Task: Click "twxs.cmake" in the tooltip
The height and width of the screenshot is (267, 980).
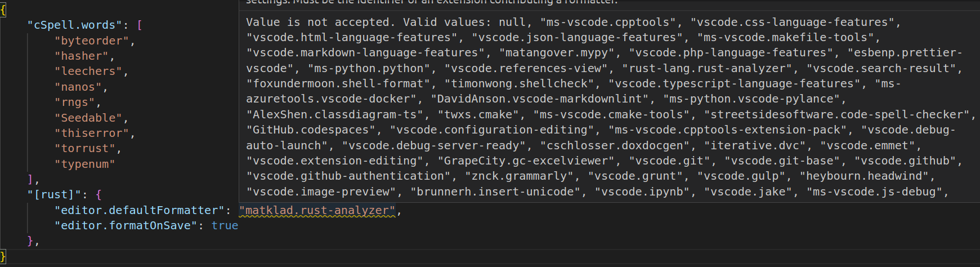Action: [x=478, y=114]
